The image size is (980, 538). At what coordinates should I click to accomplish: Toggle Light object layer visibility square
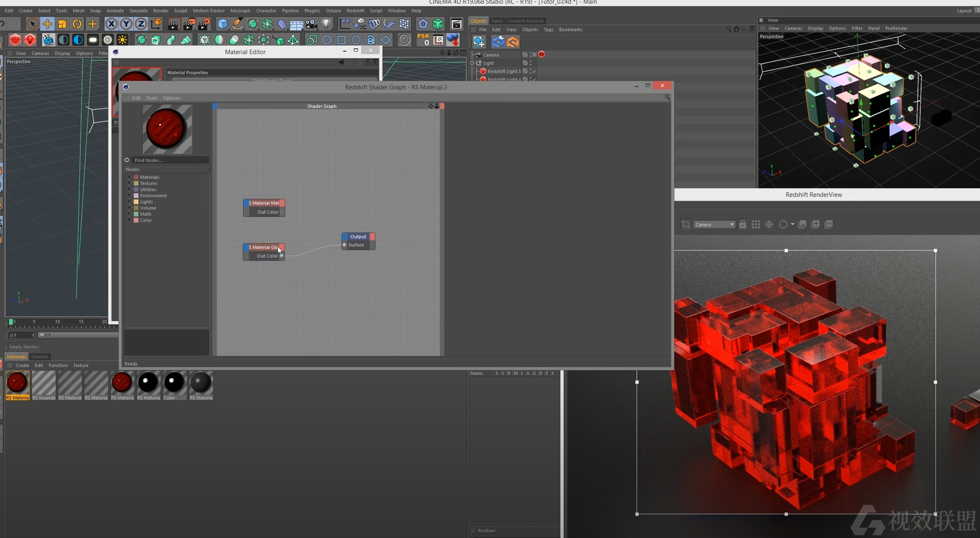[x=525, y=63]
